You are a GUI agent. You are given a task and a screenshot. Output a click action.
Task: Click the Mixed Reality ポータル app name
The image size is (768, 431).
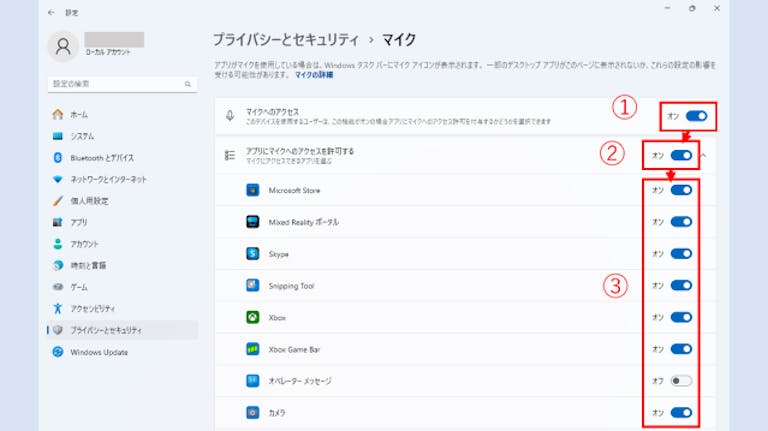[x=304, y=222]
